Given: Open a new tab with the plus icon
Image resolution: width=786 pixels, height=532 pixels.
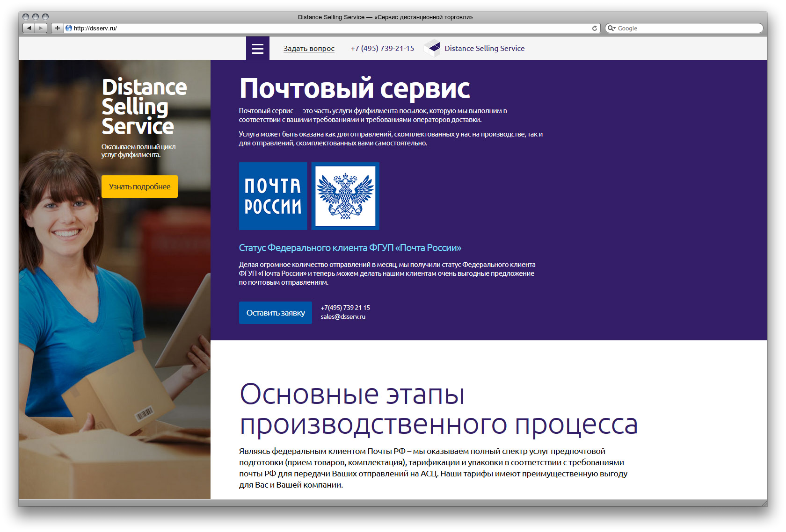Looking at the screenshot, I should pyautogui.click(x=57, y=28).
